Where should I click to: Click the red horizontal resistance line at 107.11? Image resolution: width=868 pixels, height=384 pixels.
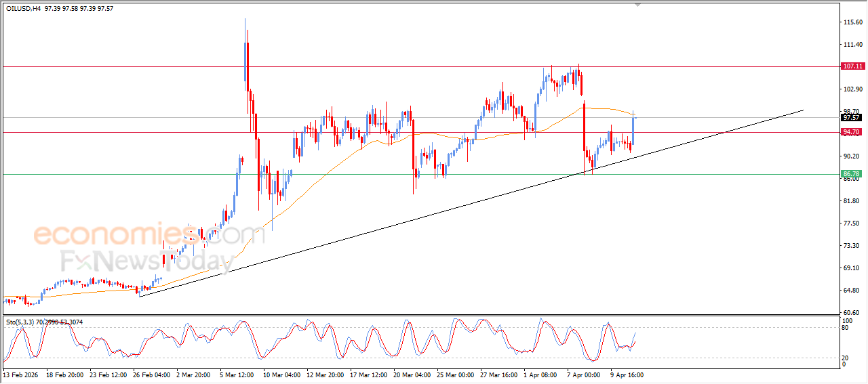tap(407, 66)
